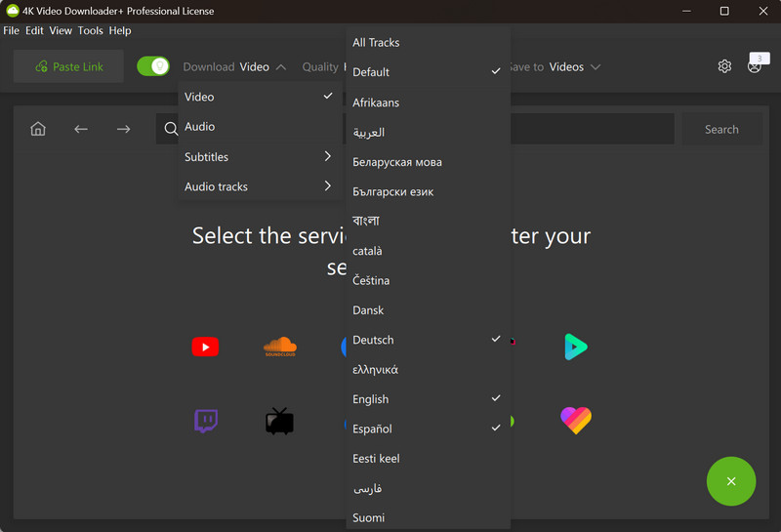
Task: Open settings via the gear icon
Action: pos(724,66)
